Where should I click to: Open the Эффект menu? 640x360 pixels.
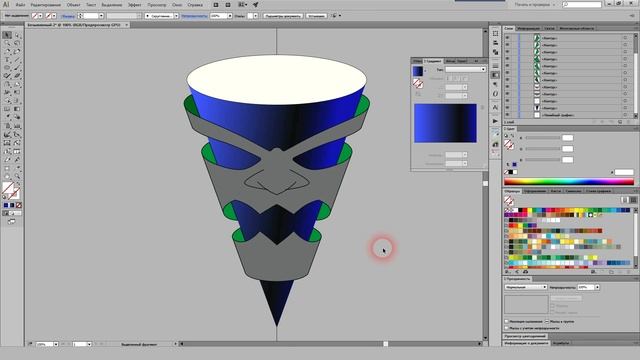point(135,5)
